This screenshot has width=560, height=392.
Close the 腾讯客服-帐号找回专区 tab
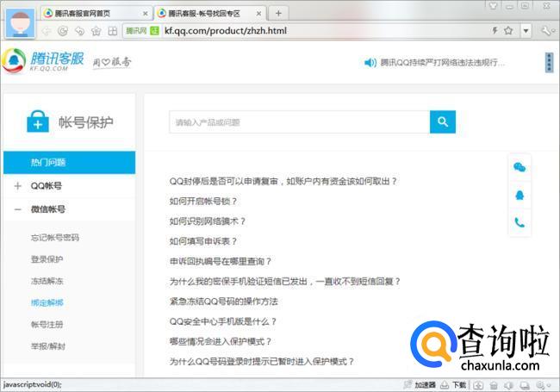pyautogui.click(x=259, y=14)
